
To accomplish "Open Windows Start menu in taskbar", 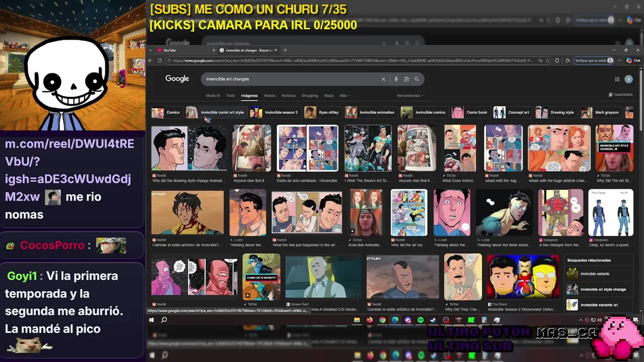I will click(151, 320).
